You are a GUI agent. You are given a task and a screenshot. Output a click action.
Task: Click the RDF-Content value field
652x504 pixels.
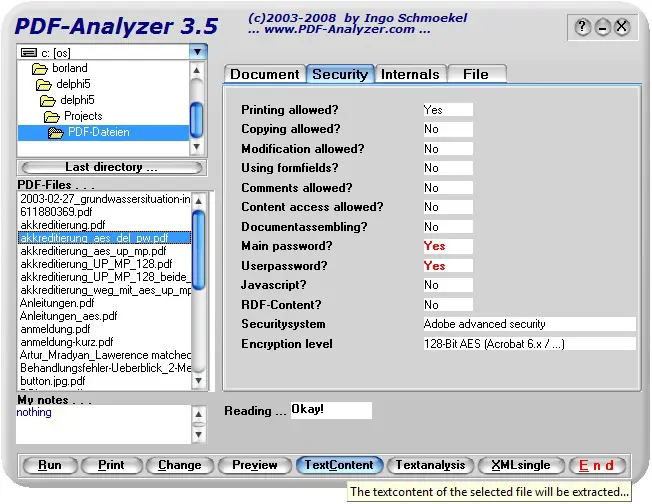point(448,305)
